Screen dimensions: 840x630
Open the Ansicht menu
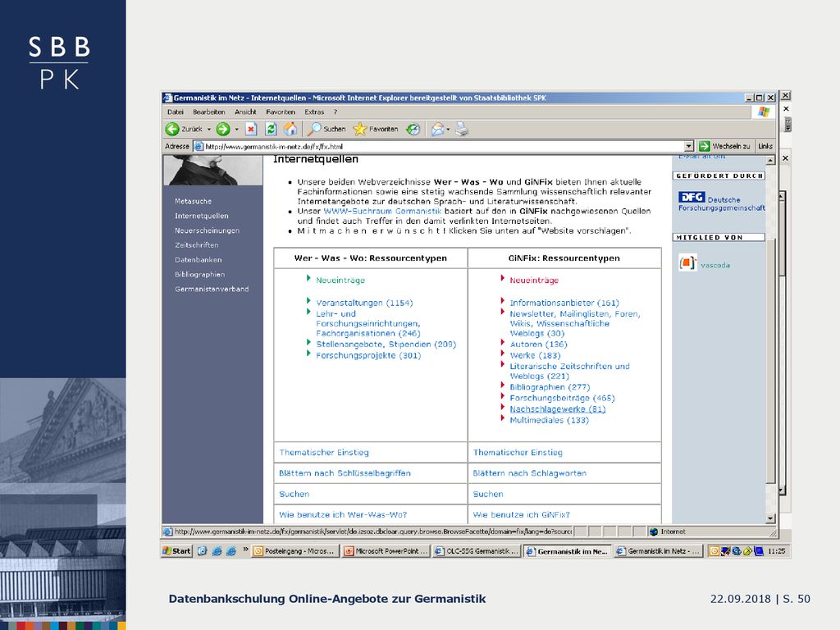245,112
